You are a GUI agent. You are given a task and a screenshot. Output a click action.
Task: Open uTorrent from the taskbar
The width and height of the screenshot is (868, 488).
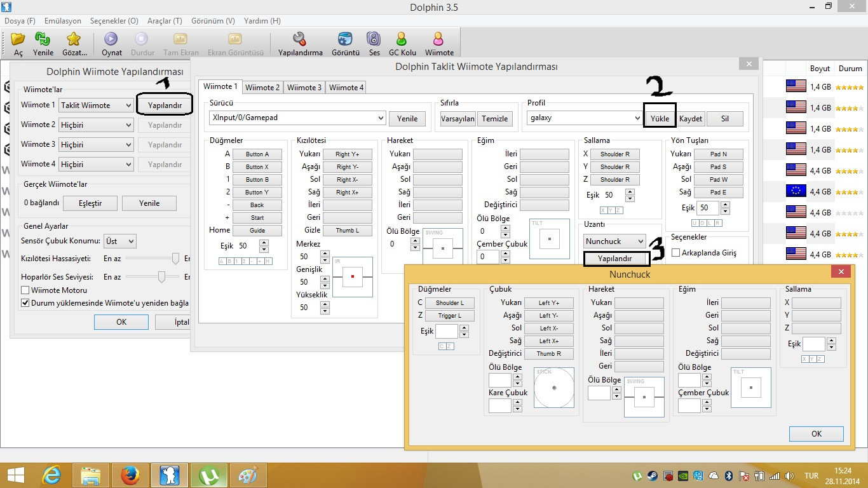pyautogui.click(x=208, y=475)
